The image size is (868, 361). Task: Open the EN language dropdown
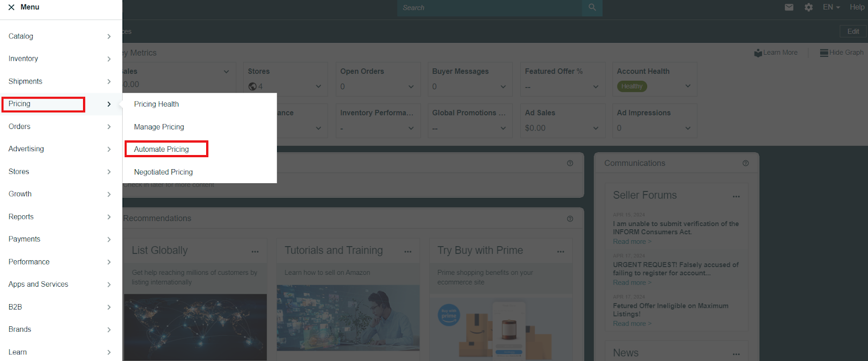tap(831, 7)
